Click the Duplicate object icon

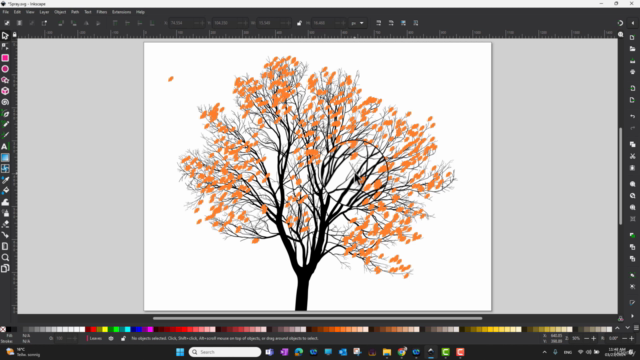click(632, 236)
